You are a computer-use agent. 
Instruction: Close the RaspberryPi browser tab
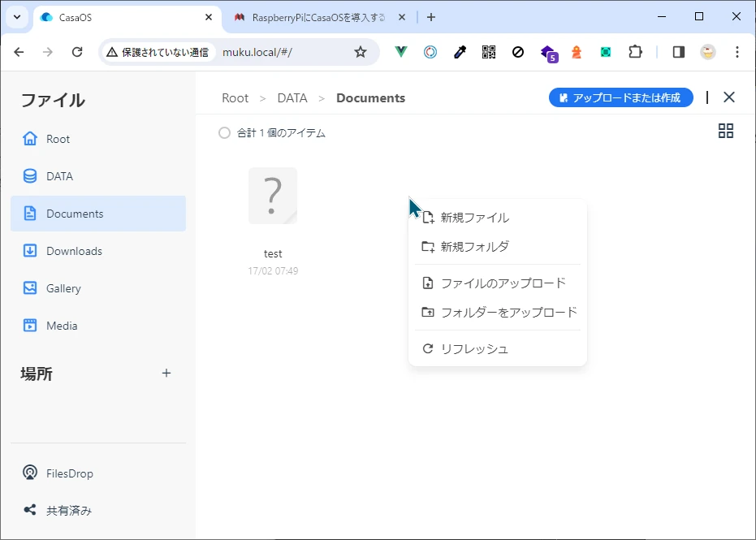[402, 17]
